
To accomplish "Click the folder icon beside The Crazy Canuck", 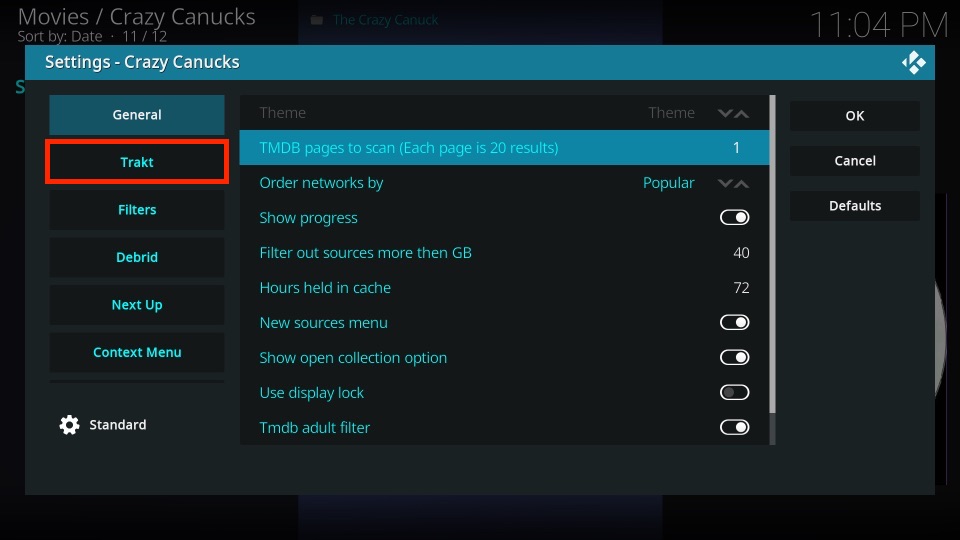I will point(317,20).
